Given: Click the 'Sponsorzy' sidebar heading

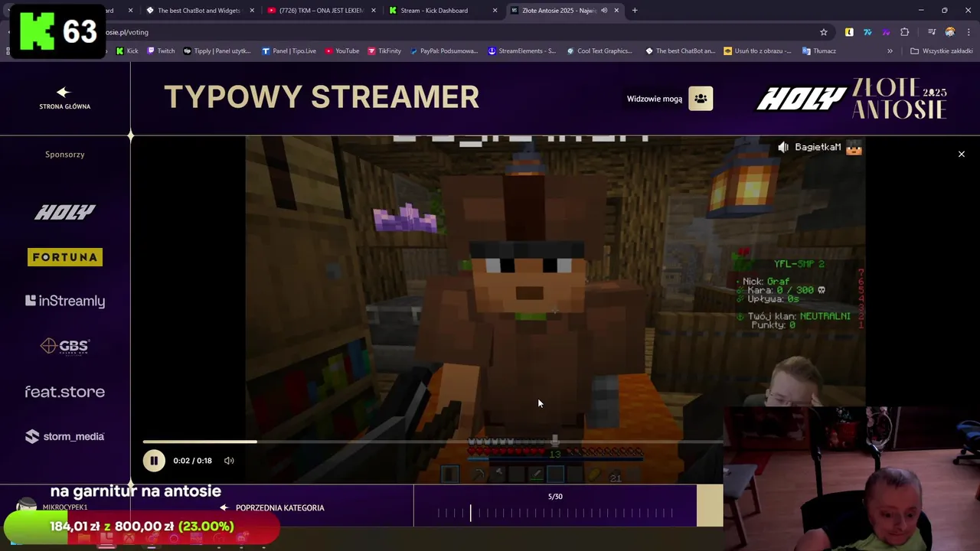Looking at the screenshot, I should [65, 155].
